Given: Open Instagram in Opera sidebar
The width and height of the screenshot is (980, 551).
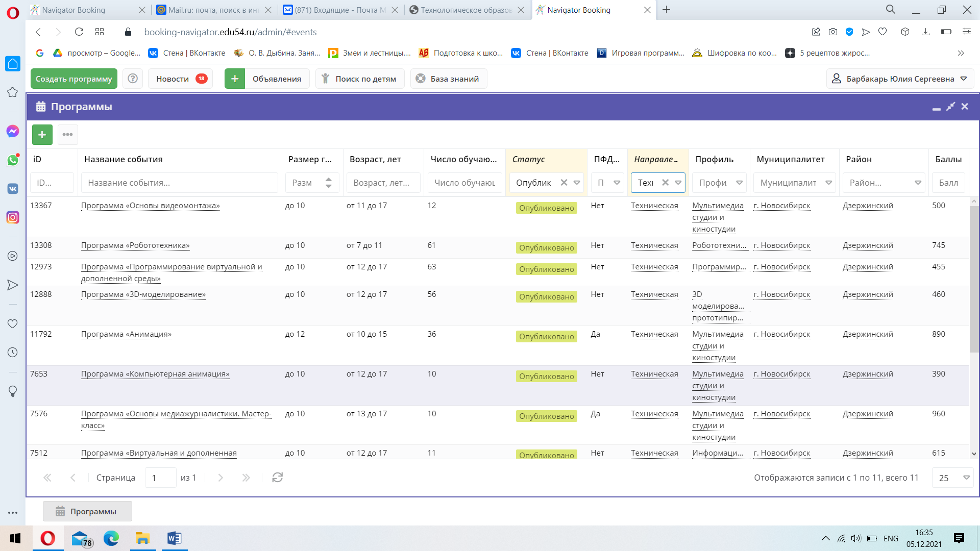Looking at the screenshot, I should (x=13, y=217).
